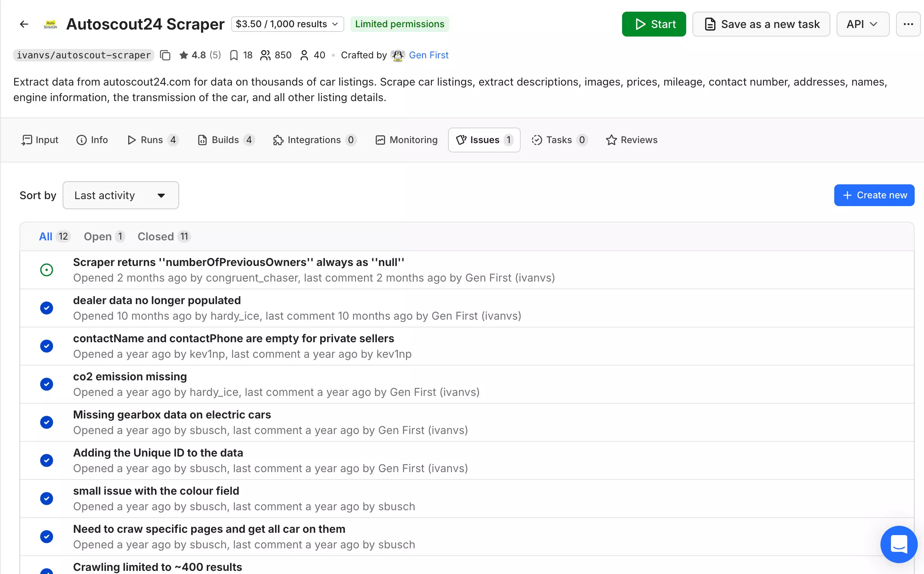924x574 pixels.
Task: Open 'Need to craw specific pages' issue
Action: point(209,529)
